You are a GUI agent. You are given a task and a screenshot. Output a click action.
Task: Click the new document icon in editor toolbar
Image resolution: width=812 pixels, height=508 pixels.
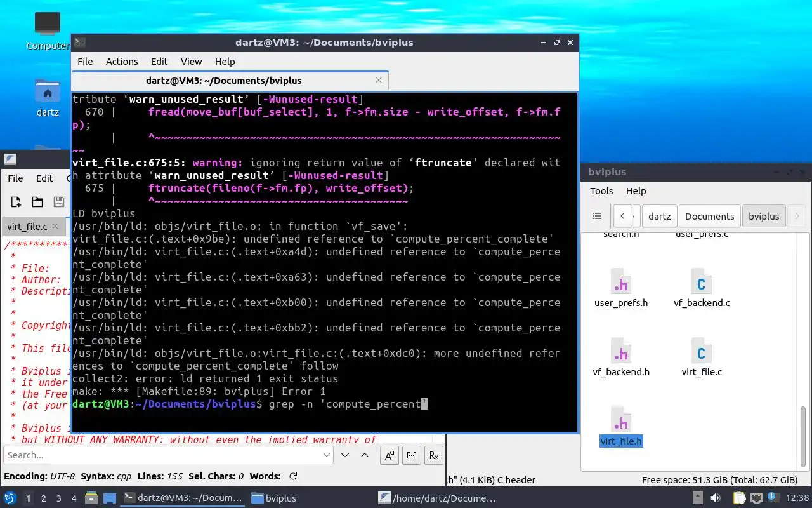(x=16, y=202)
